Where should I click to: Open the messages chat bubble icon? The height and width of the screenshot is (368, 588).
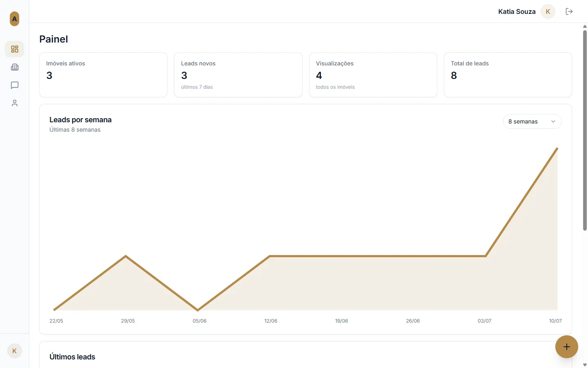[x=15, y=85]
